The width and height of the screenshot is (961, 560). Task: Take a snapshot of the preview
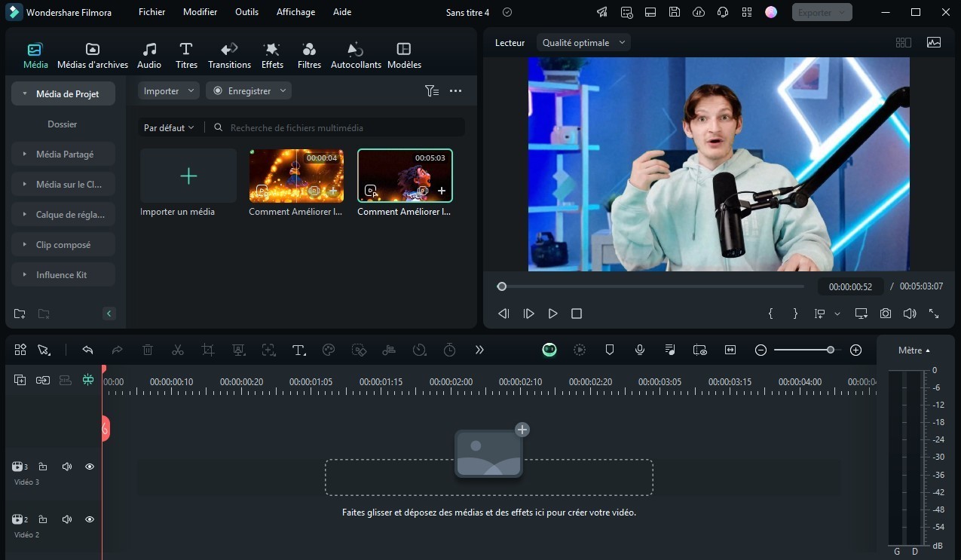[886, 314]
